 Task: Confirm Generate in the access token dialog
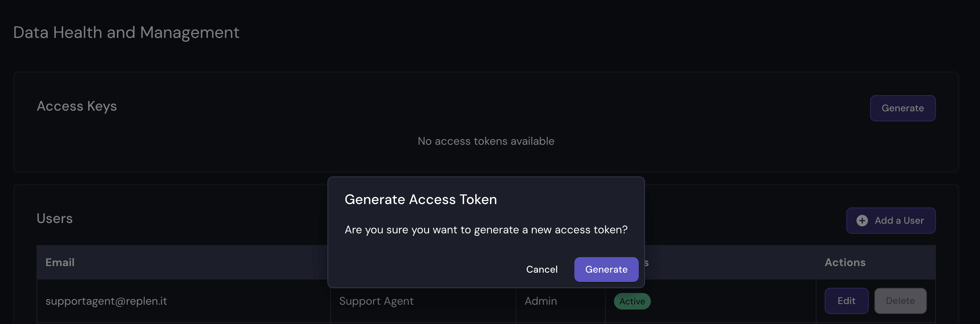tap(606, 269)
